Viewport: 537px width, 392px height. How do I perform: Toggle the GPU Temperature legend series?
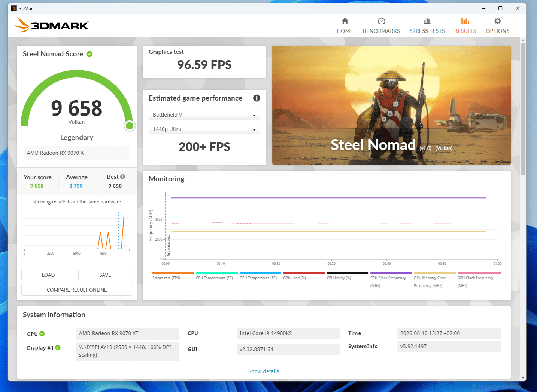point(260,276)
